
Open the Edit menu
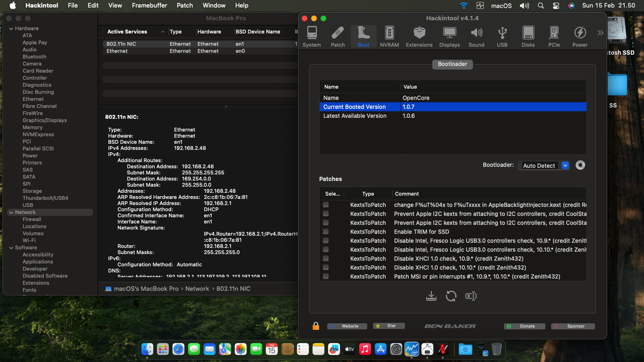click(x=93, y=6)
